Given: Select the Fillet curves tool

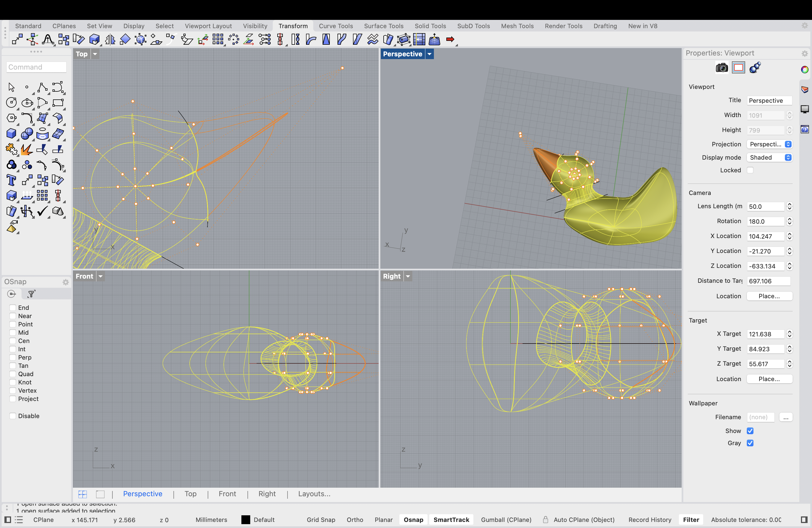Looking at the screenshot, I should point(27,118).
